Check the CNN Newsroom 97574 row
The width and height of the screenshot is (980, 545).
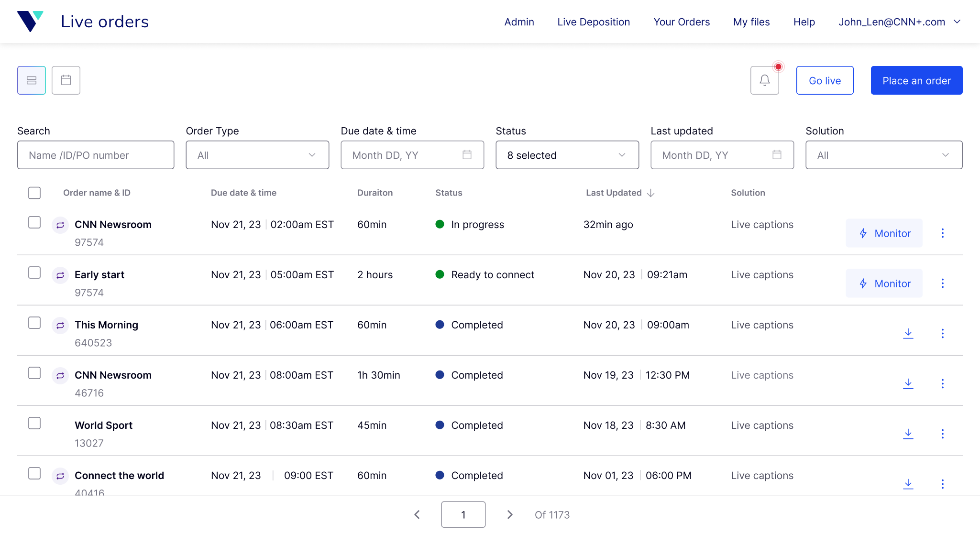34,222
